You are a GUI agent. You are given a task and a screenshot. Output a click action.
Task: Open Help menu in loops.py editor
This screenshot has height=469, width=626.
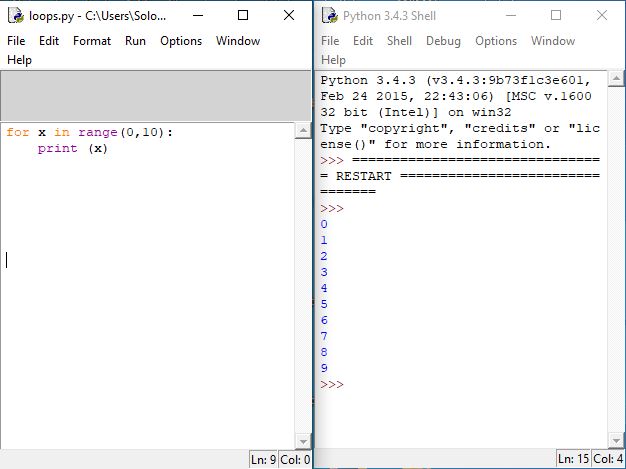(x=19, y=60)
